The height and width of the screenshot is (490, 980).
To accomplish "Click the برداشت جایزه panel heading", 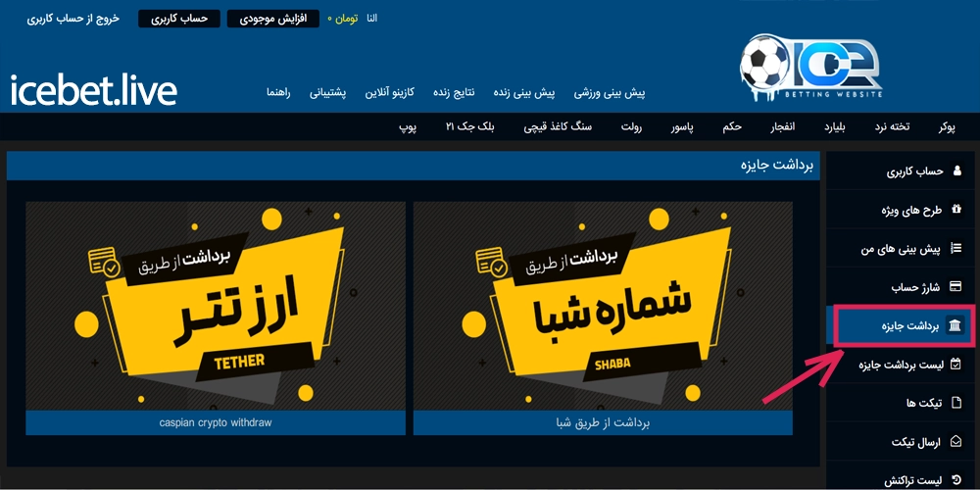I will 776,166.
